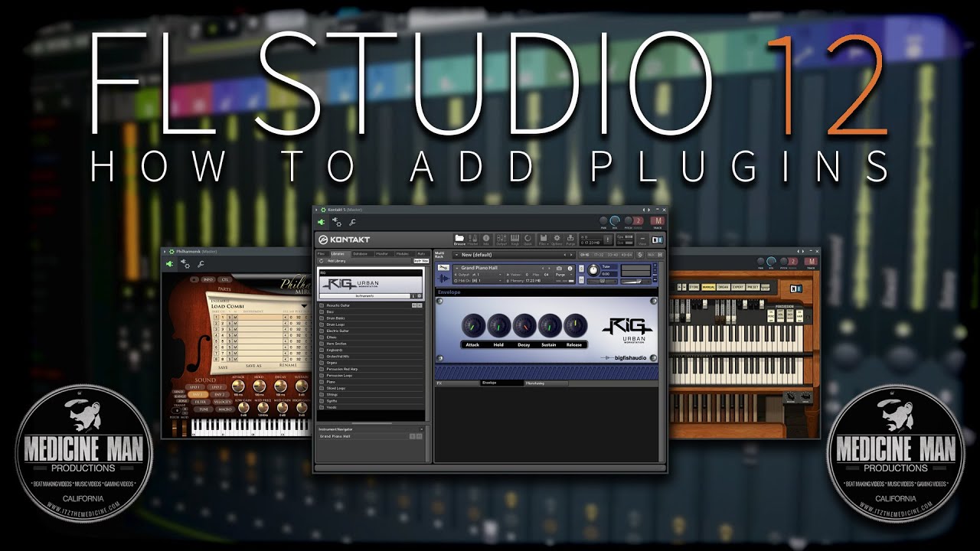Click the Purge icon in Kontakt toolbar
The image size is (980, 551).
coord(570,238)
